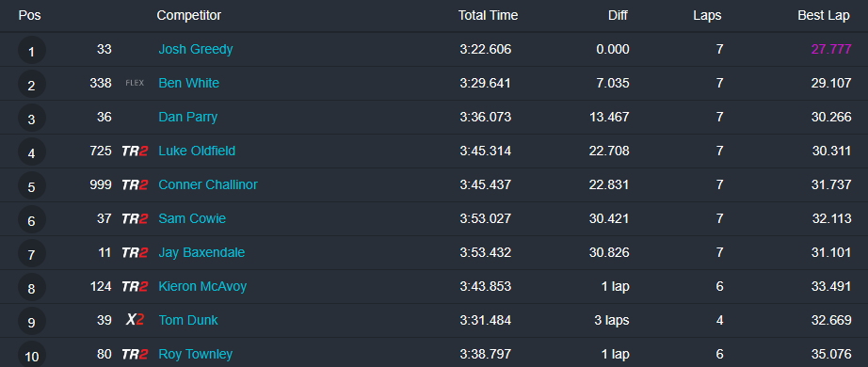Click the TR2 logo beside Kieron McAvoy
The height and width of the screenshot is (367, 868).
tap(135, 287)
